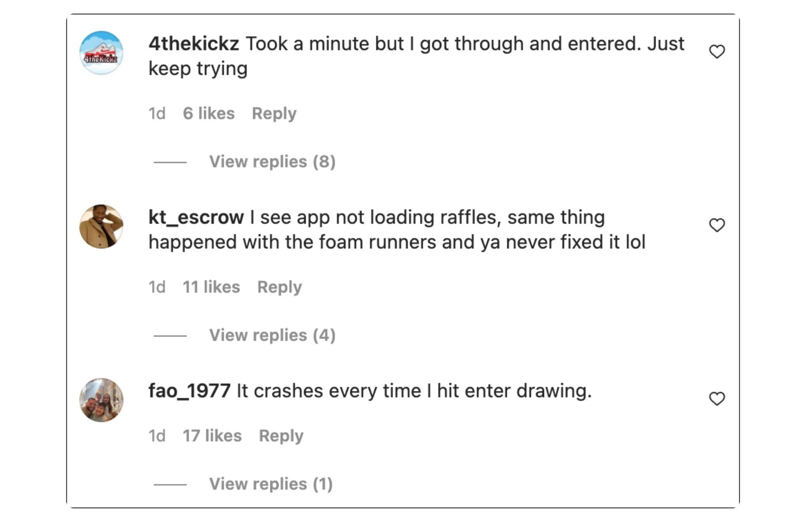Expand View replies (4) thread
This screenshot has width=796, height=532.
point(272,335)
